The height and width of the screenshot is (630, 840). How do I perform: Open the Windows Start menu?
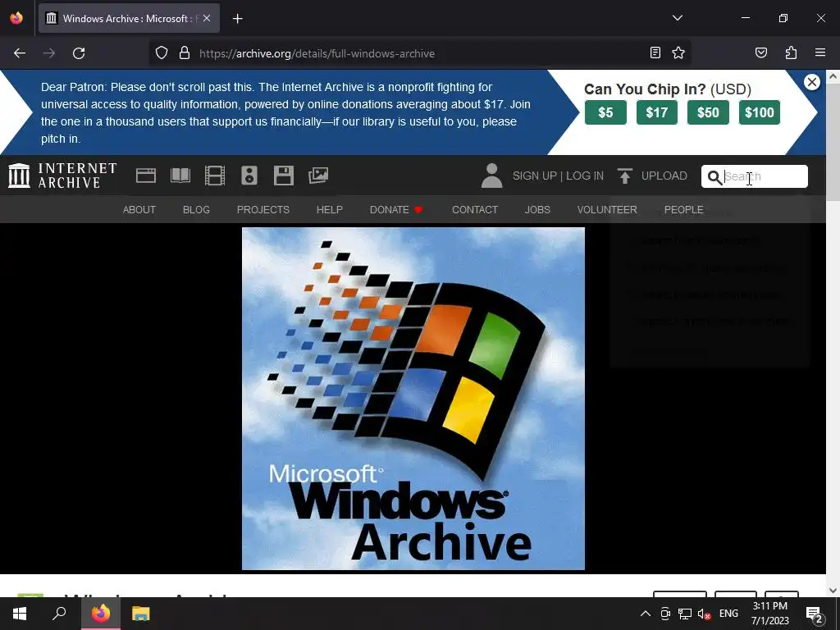click(20, 614)
